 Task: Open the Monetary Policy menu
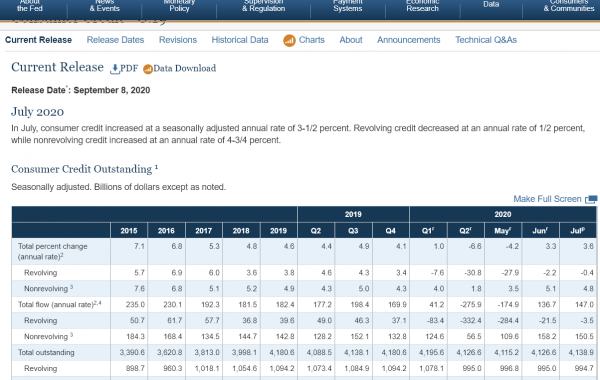tap(179, 5)
